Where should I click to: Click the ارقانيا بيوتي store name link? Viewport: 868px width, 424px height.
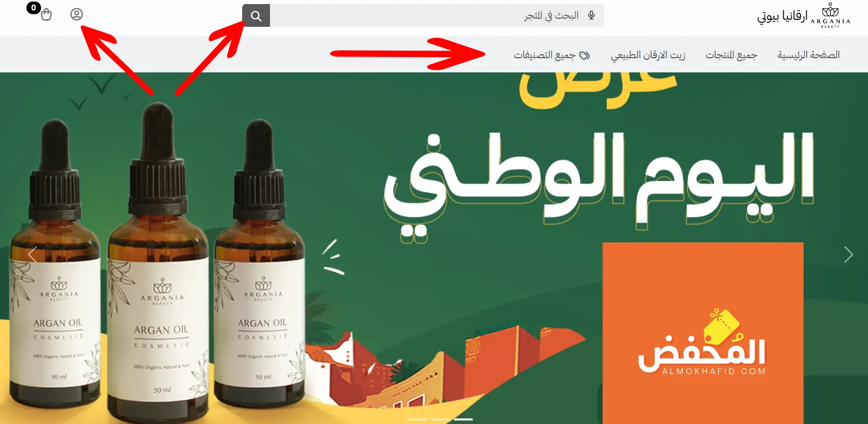click(x=782, y=16)
